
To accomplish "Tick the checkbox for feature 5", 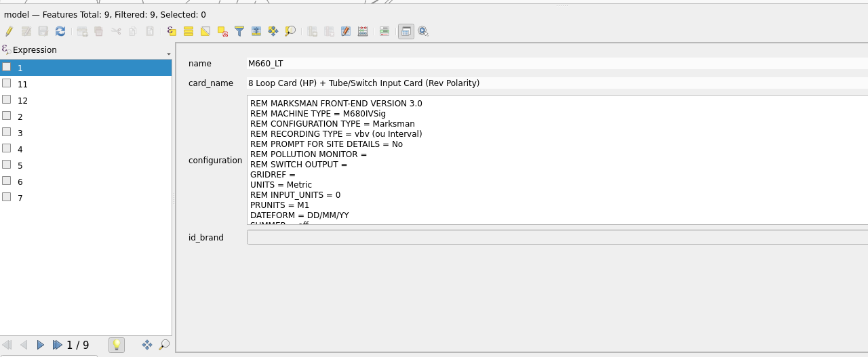I will coord(6,165).
